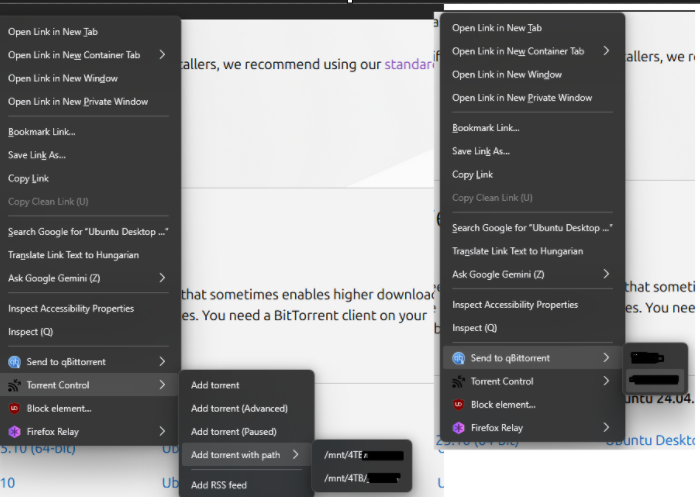
Task: Expand Firefox Relay arrow in right menu
Action: pos(606,427)
